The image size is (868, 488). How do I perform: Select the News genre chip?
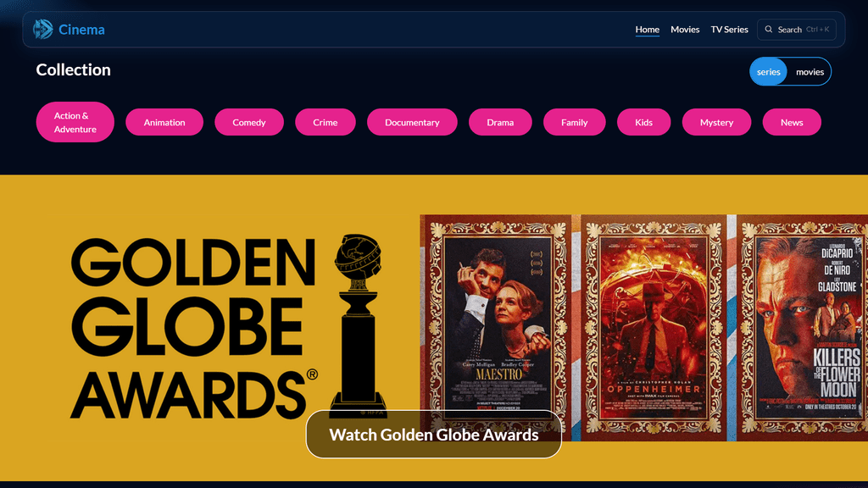coord(792,122)
